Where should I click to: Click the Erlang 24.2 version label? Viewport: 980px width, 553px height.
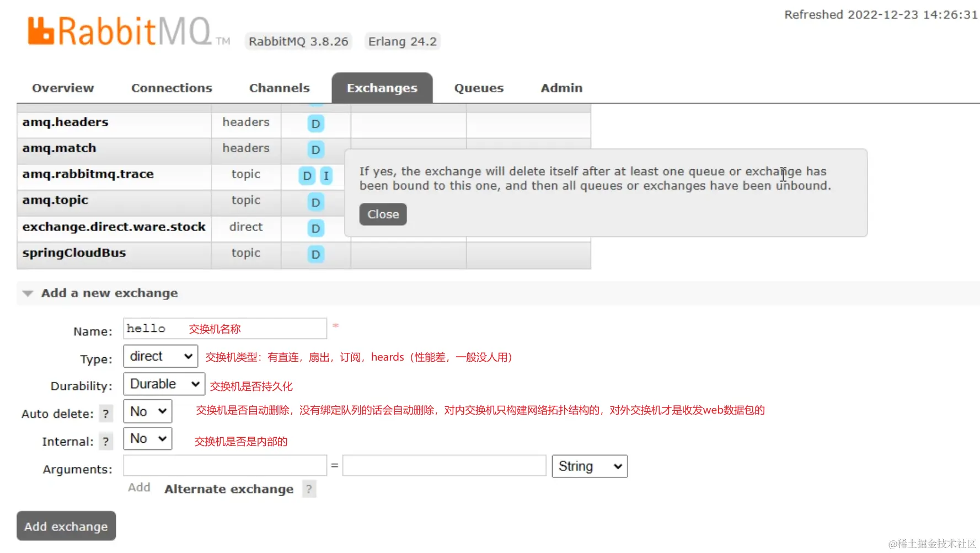pyautogui.click(x=403, y=41)
